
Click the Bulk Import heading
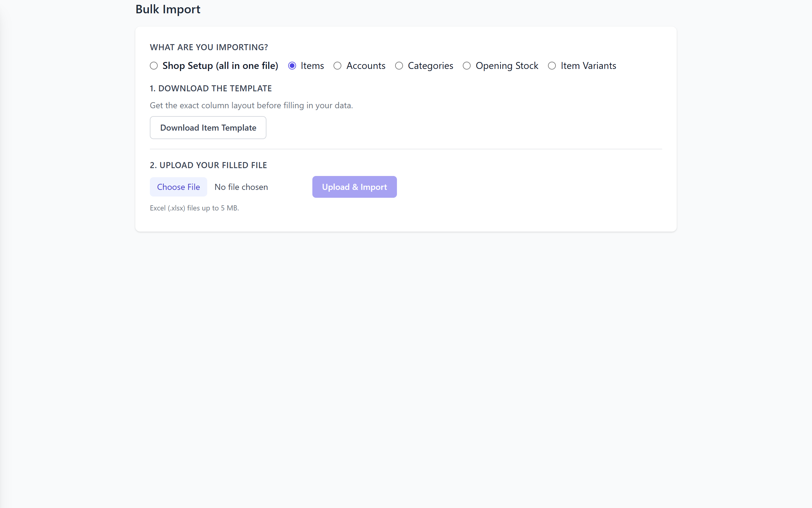pyautogui.click(x=168, y=9)
